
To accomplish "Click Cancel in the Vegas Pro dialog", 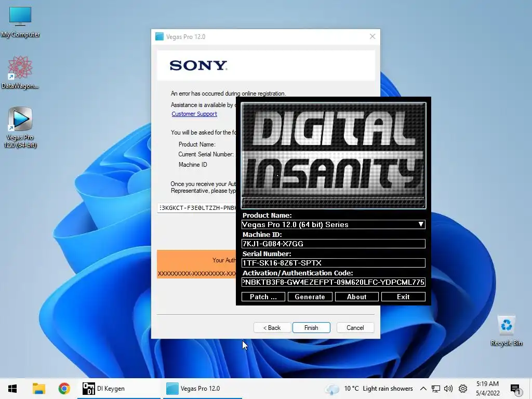I will click(x=355, y=328).
